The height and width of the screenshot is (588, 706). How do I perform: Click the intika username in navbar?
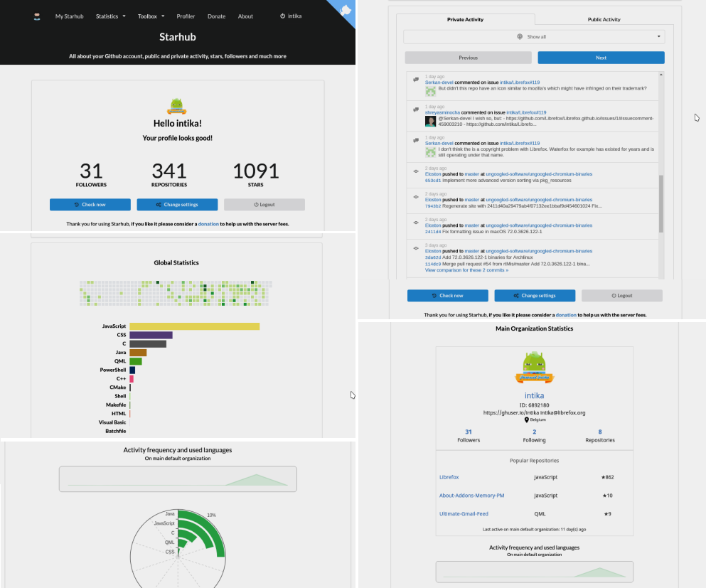[295, 16]
